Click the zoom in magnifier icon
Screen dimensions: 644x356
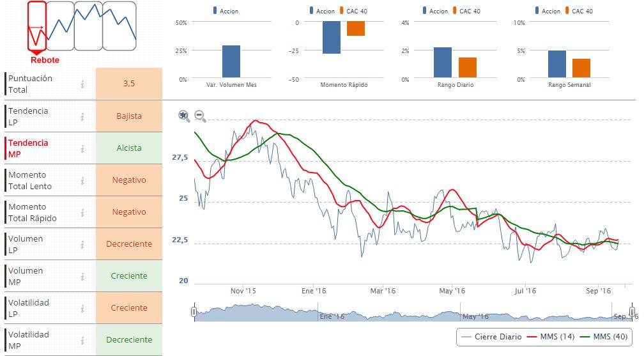[x=184, y=116]
